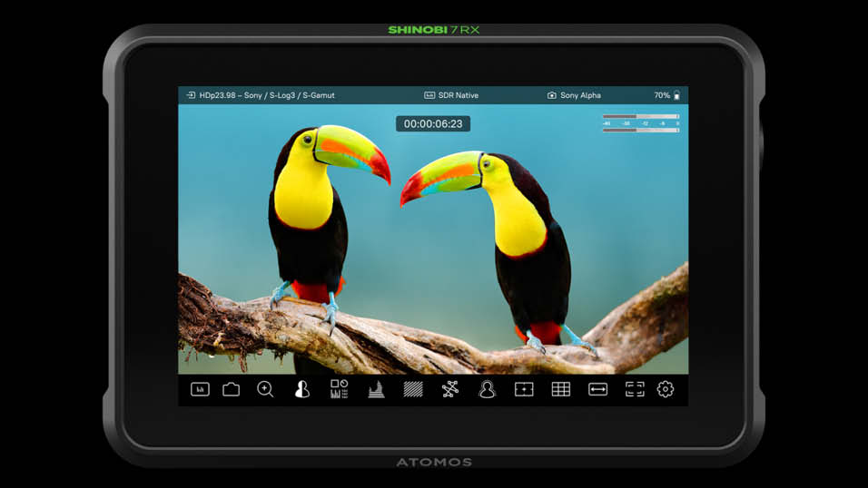Image resolution: width=868 pixels, height=488 pixels.
Task: Show the waveform histogram icon
Action: pos(376,389)
